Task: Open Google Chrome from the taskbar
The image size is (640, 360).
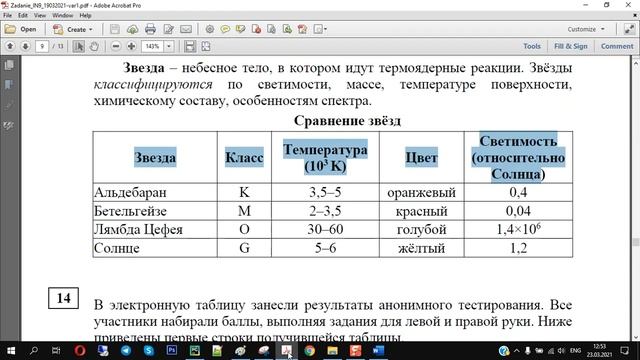Action: tap(309, 351)
